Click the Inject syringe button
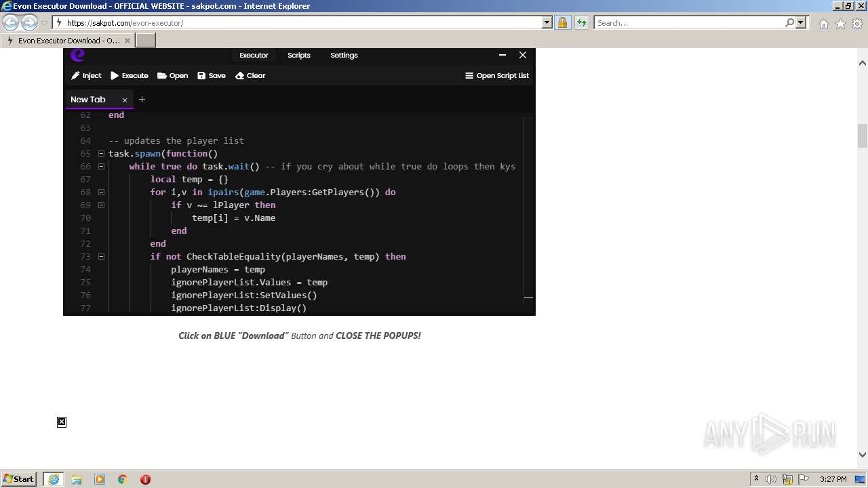This screenshot has height=488, width=868. 86,75
